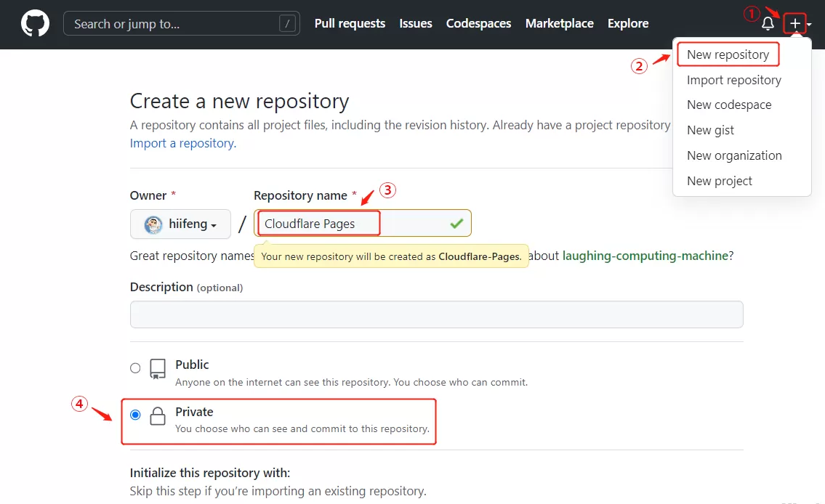
Task: Click the Public option label
Action: (x=192, y=365)
